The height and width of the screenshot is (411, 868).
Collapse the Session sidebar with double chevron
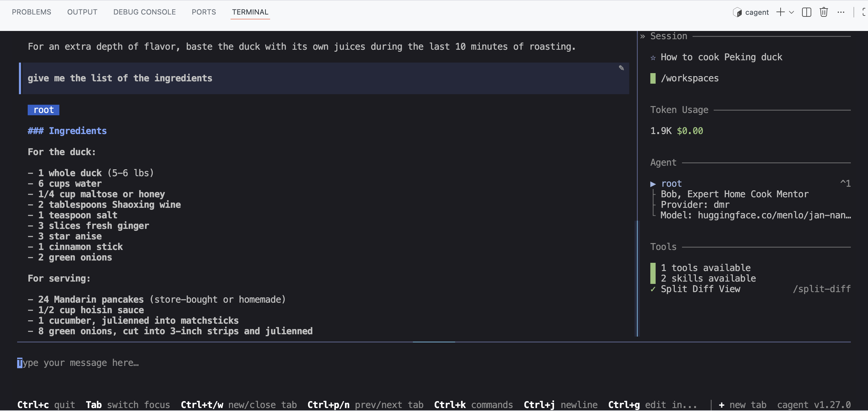tap(642, 36)
